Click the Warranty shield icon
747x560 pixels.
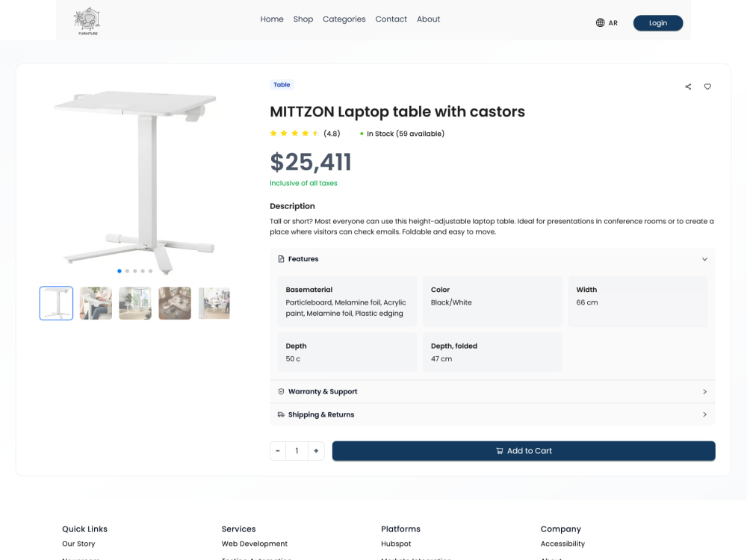pos(281,391)
